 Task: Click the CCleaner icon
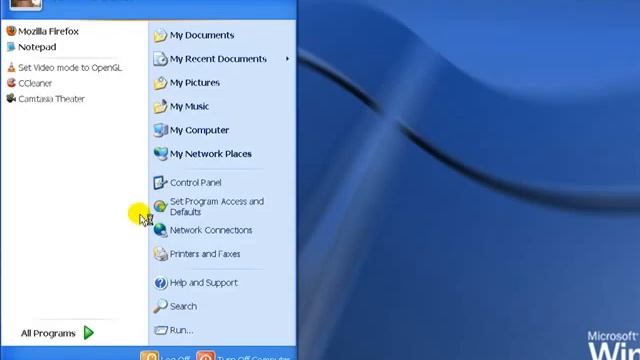point(11,83)
